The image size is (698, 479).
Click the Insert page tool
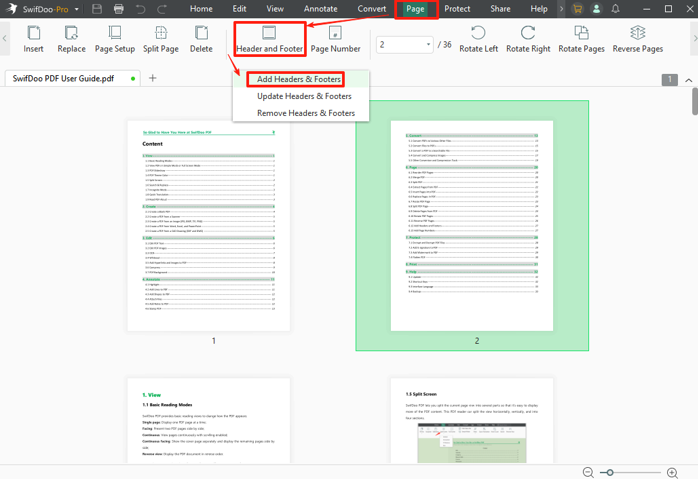click(x=33, y=39)
